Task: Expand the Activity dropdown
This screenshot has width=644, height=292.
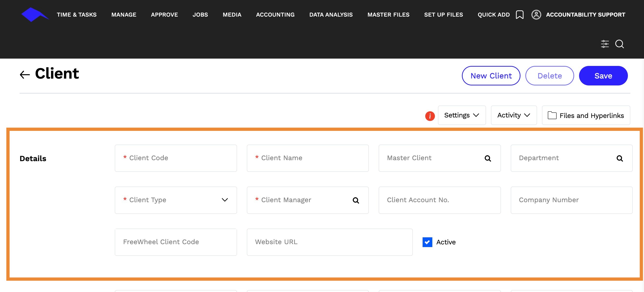Action: click(x=513, y=115)
